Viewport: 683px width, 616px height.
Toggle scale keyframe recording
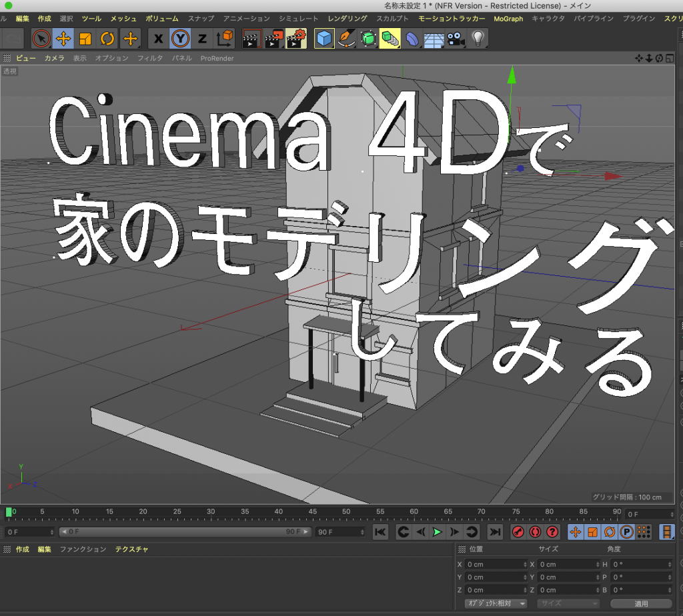(592, 532)
